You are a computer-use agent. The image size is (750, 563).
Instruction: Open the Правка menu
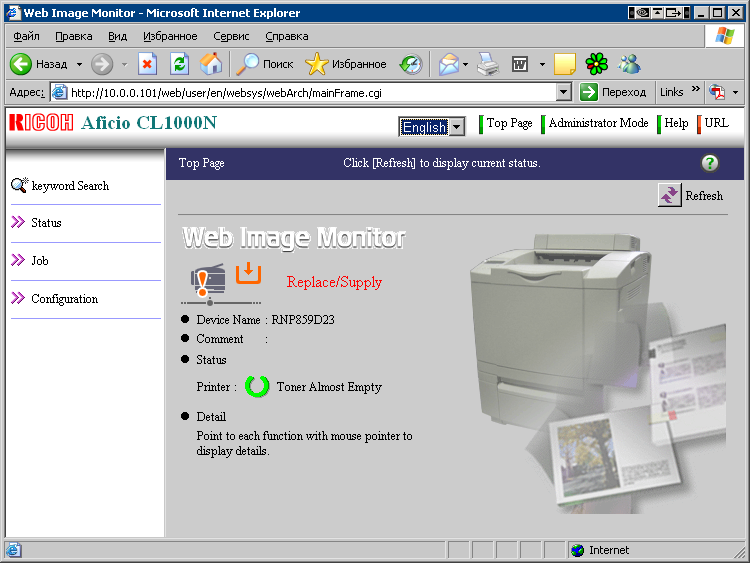(74, 36)
